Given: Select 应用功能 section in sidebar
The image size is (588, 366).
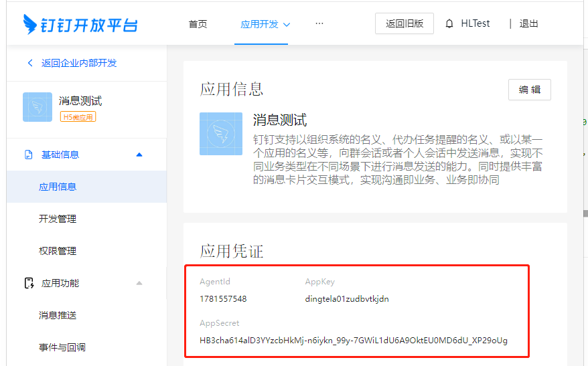Looking at the screenshot, I should click(60, 283).
